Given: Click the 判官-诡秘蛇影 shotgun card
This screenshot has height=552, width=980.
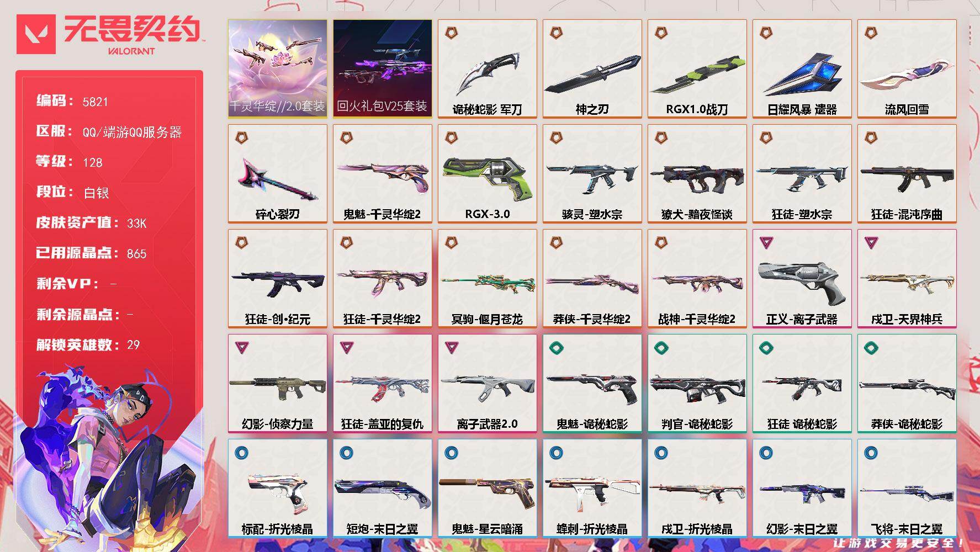Looking at the screenshot, I should (697, 383).
